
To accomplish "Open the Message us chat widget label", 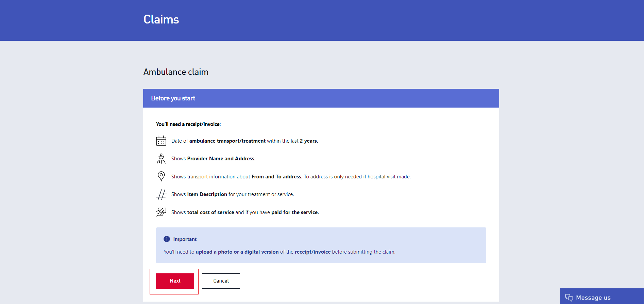I will click(x=593, y=298).
